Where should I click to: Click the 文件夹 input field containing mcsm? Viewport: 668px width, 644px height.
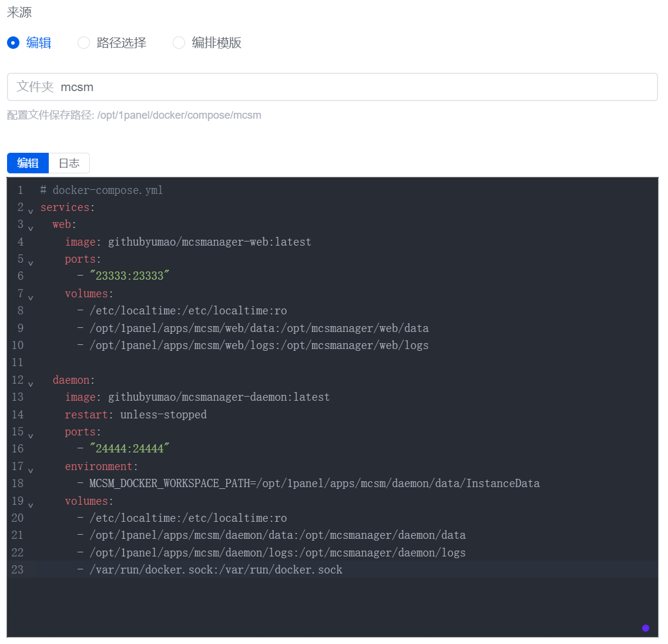click(x=333, y=87)
